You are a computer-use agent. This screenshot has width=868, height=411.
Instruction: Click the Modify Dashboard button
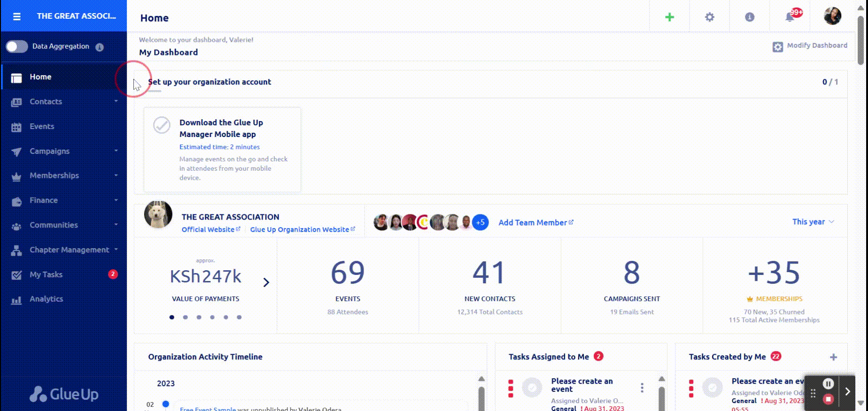click(810, 46)
